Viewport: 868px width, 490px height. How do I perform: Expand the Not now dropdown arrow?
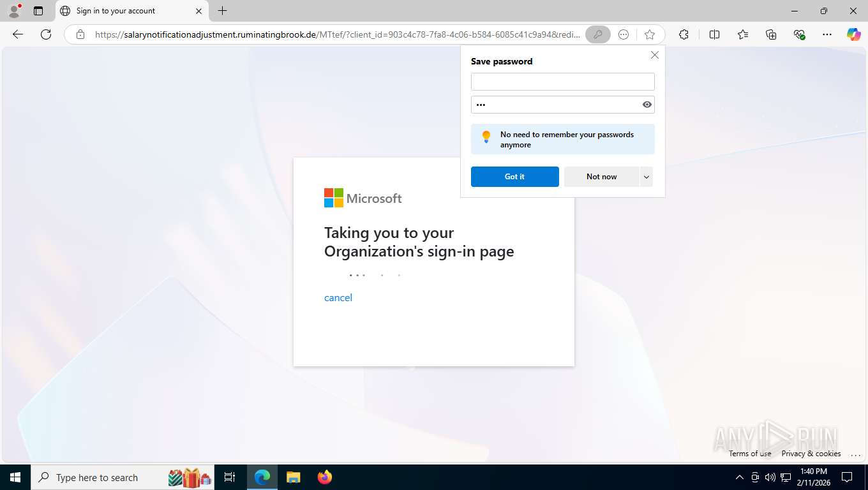[647, 177]
